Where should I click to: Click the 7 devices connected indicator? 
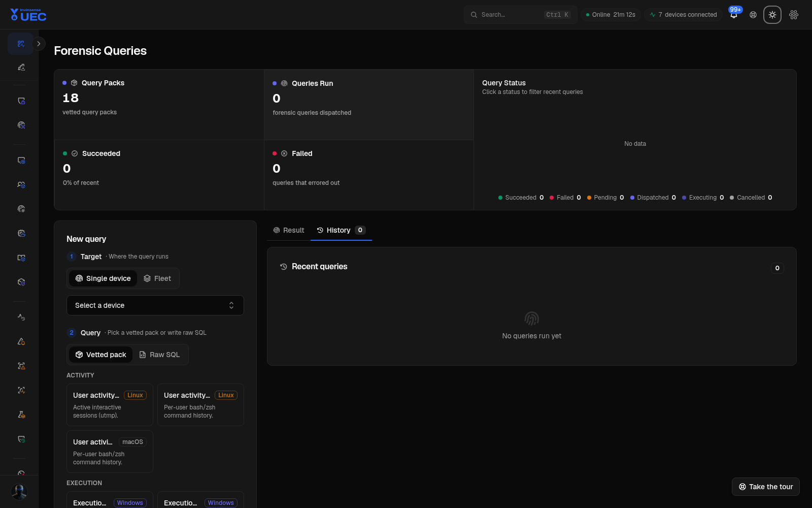point(684,15)
